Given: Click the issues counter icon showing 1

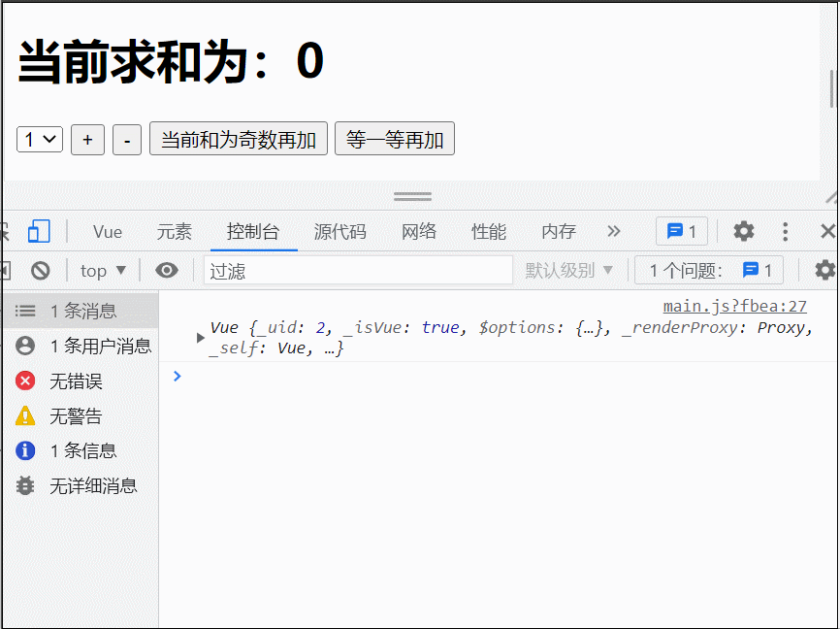Looking at the screenshot, I should click(682, 231).
